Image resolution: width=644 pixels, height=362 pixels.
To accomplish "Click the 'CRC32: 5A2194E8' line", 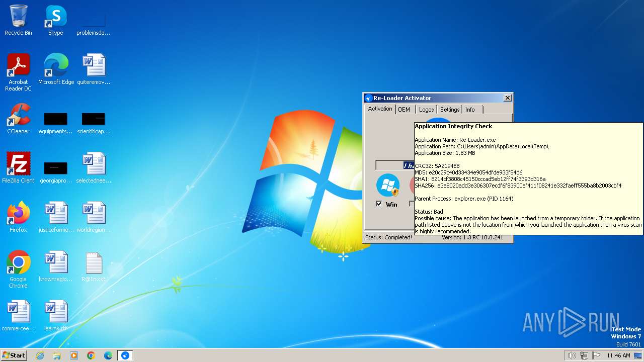I will [437, 166].
